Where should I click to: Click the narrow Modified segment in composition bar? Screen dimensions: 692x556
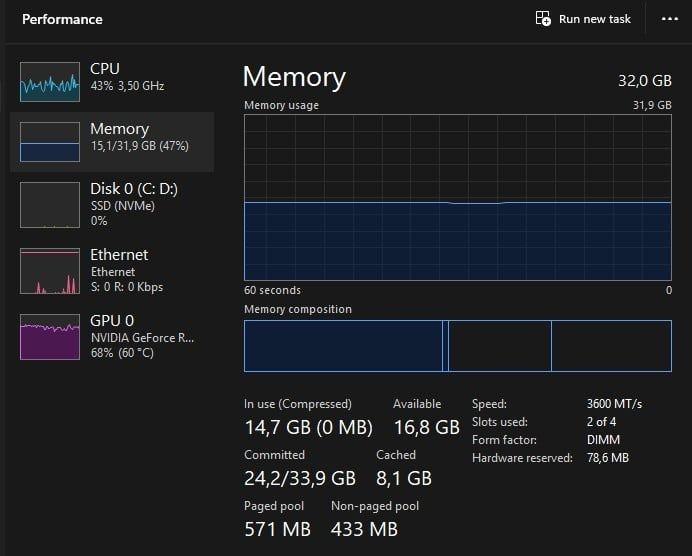(x=445, y=346)
